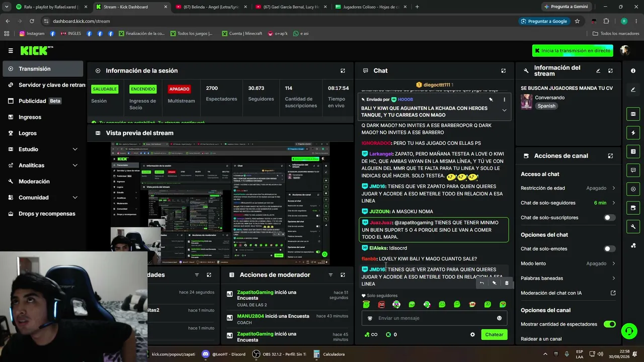Open Moderación del chat con IA link

568,293
